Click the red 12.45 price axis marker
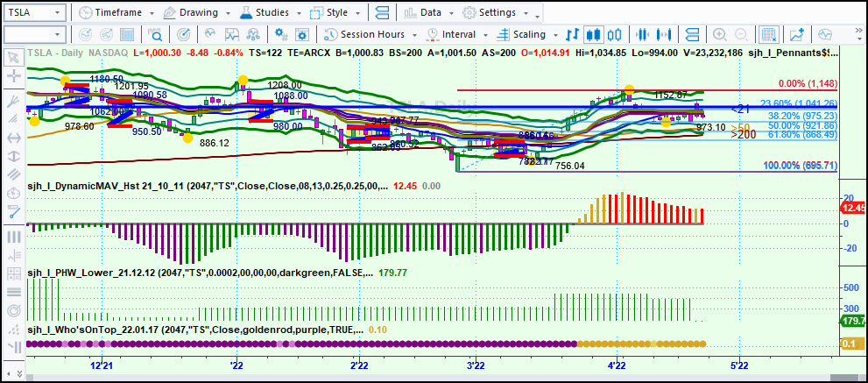Viewport: 868px width, 383px height. (x=853, y=209)
